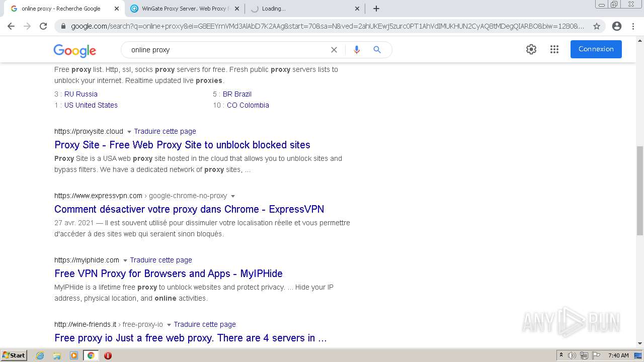Image resolution: width=644 pixels, height=362 pixels.
Task: Expand the wine-friends.it result dropdown arrow
Action: click(x=169, y=325)
